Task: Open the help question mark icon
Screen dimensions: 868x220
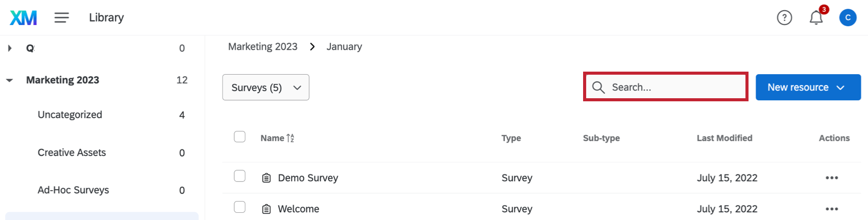Action: tap(784, 18)
